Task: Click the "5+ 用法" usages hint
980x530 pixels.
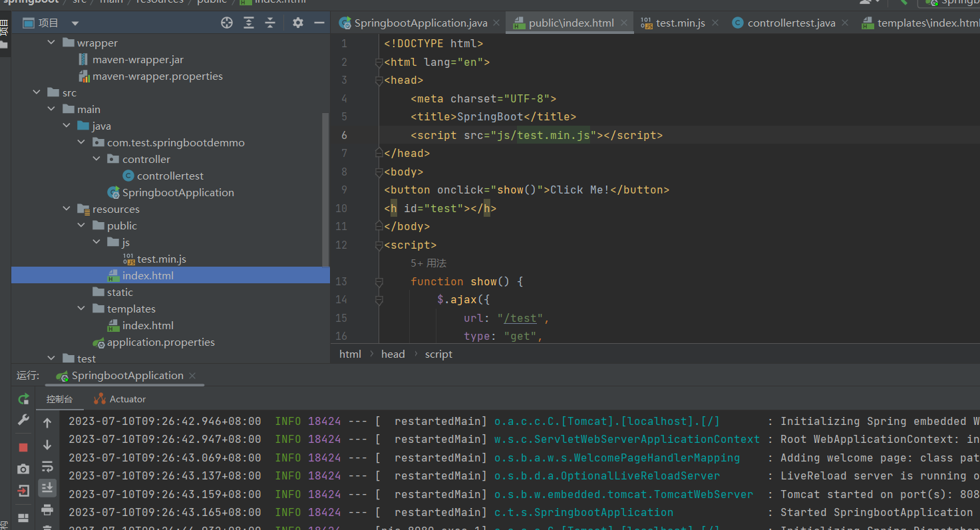Action: click(428, 263)
